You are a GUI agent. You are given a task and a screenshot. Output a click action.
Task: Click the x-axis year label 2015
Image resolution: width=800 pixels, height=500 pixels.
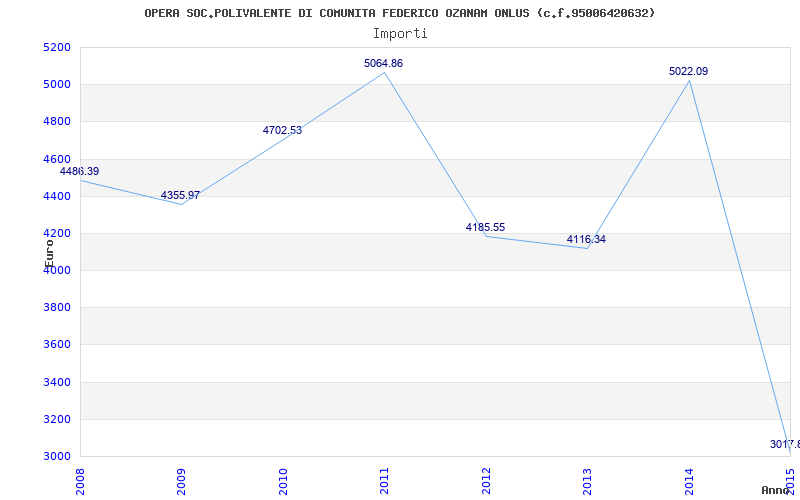pos(790,482)
